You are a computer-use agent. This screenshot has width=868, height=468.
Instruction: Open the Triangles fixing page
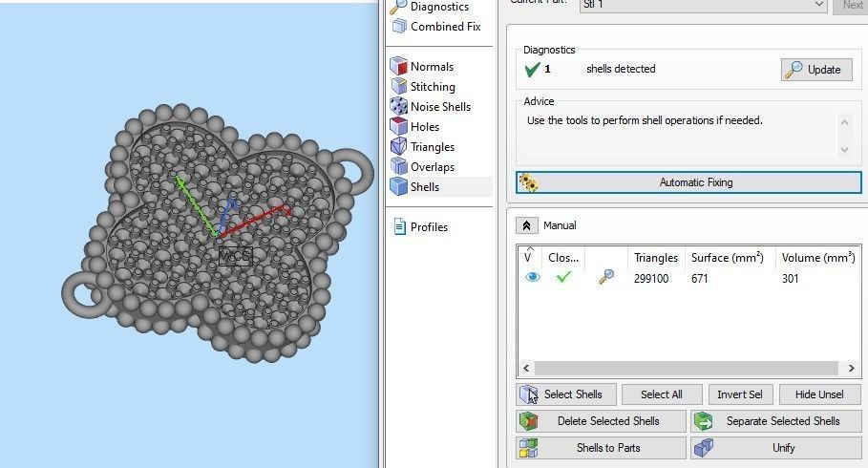[x=423, y=147]
